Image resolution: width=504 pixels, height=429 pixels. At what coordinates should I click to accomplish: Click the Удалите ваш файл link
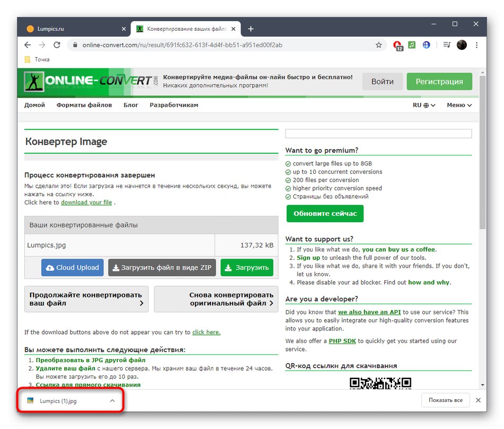66,369
